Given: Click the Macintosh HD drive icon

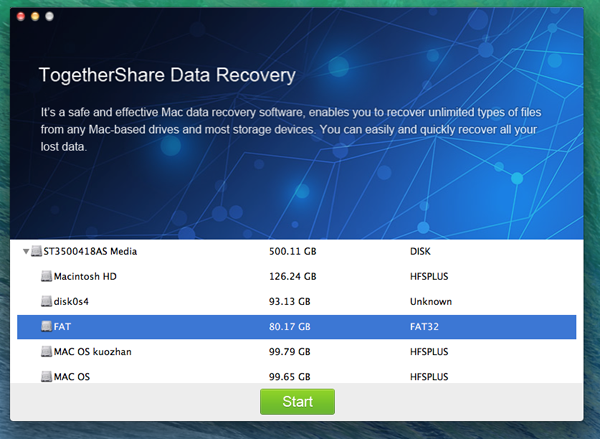Looking at the screenshot, I should point(46,276).
